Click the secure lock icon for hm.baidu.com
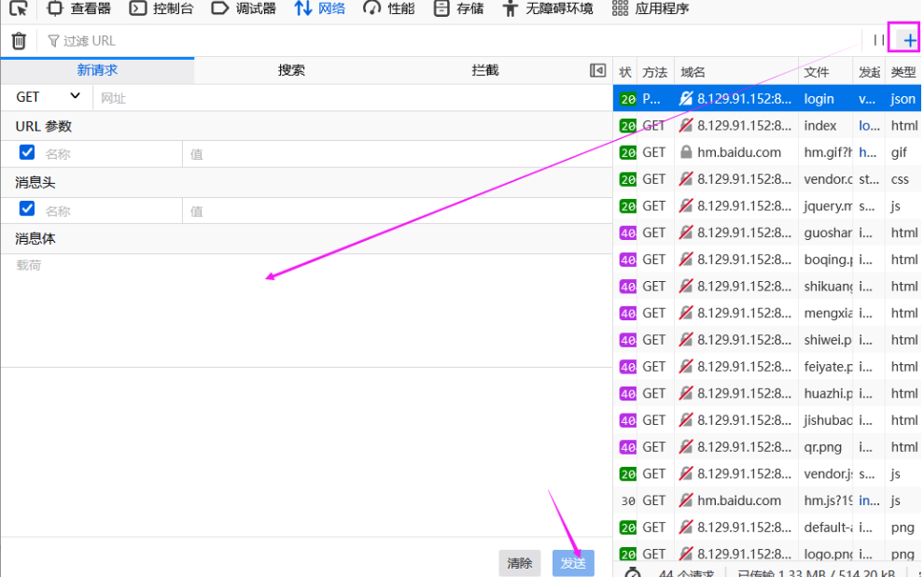 click(686, 152)
